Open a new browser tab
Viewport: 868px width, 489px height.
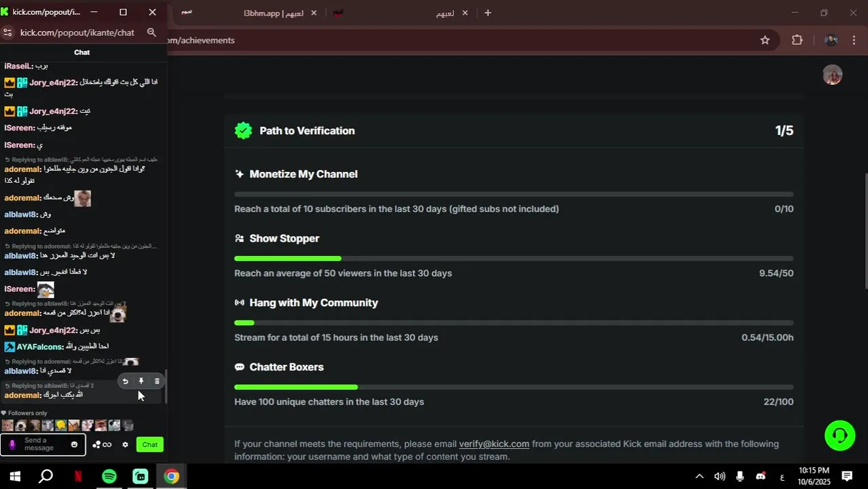pos(488,13)
